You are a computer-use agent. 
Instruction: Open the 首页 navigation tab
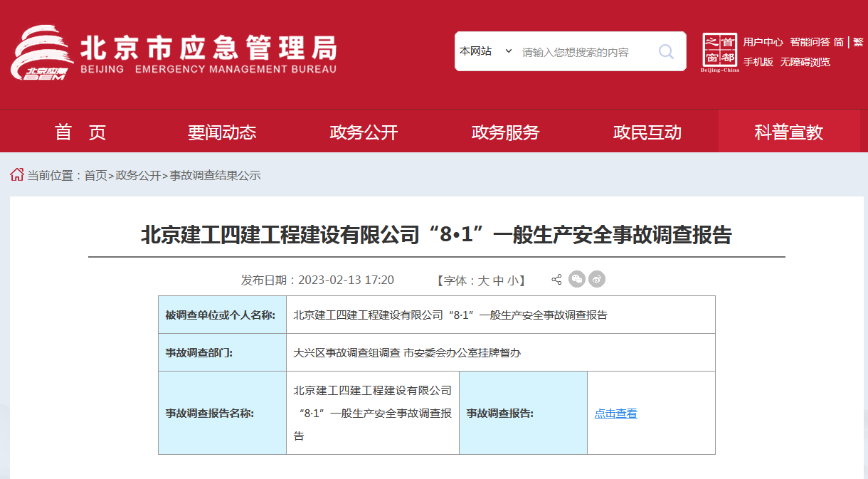point(80,132)
